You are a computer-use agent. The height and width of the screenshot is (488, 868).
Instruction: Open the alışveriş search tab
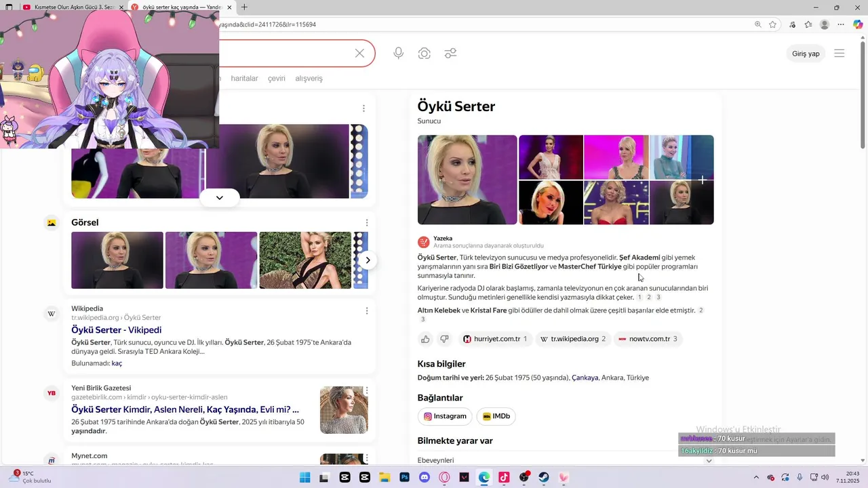309,79
